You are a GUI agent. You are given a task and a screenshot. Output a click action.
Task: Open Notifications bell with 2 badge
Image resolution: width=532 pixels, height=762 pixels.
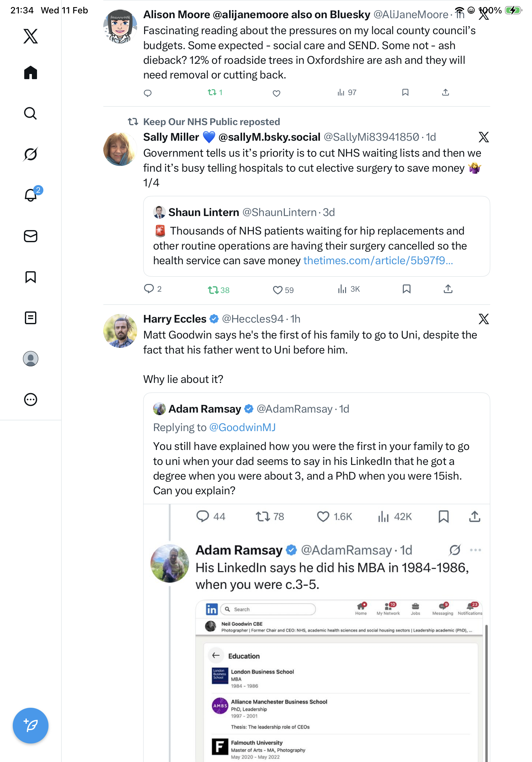[x=31, y=195]
